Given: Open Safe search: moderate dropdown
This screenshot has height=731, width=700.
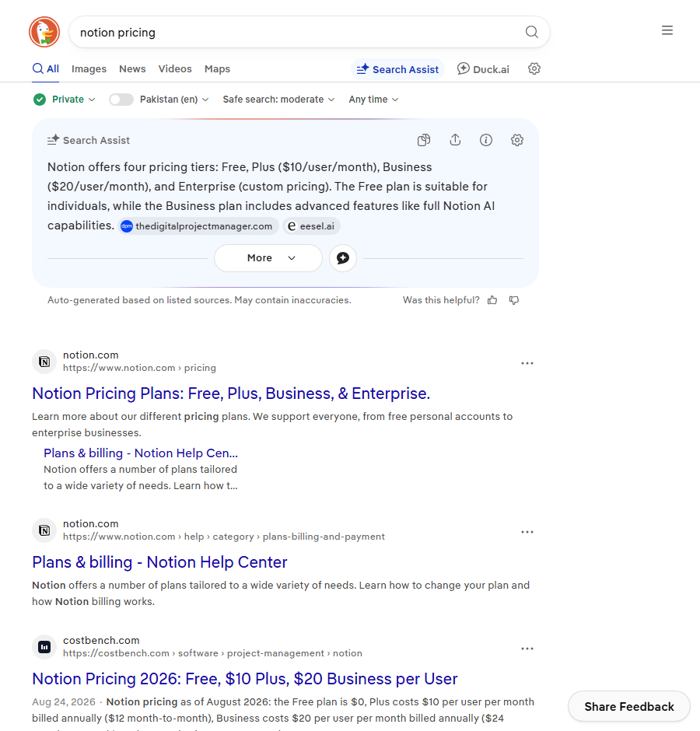Looking at the screenshot, I should (x=278, y=100).
